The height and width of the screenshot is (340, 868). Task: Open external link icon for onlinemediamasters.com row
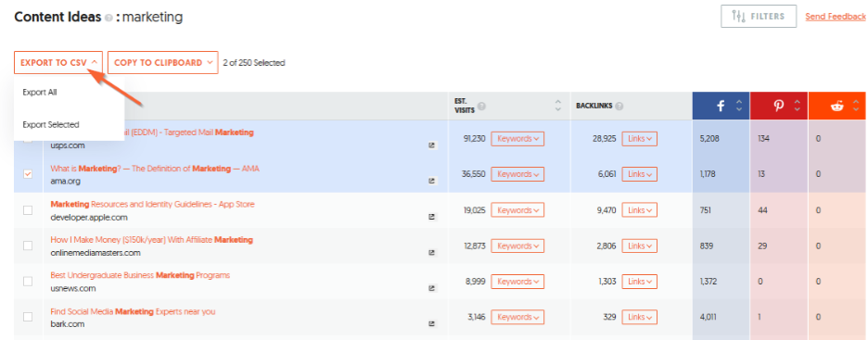tap(432, 253)
